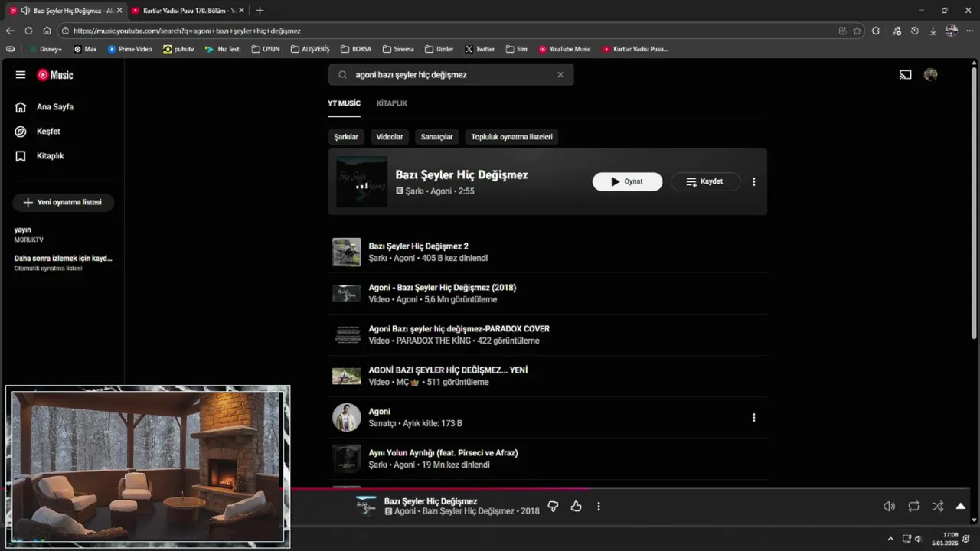This screenshot has width=980, height=551.
Task: Filter results by Şarkılar
Action: tap(346, 137)
